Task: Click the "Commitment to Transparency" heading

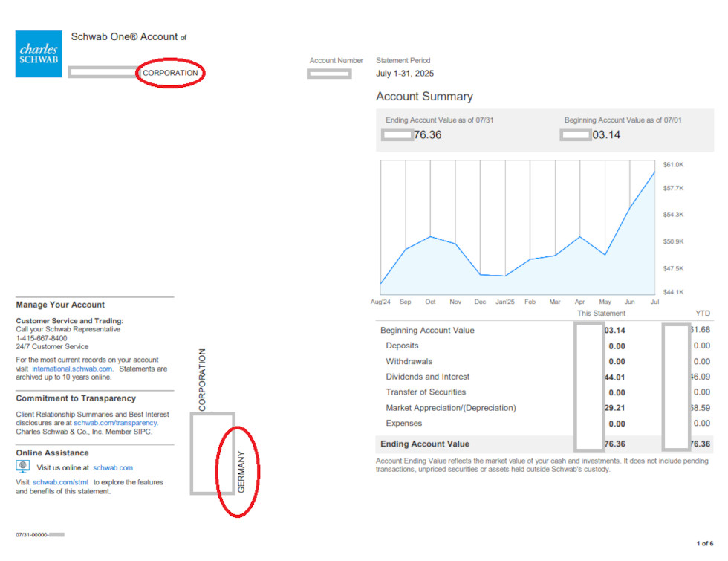Action: point(76,398)
